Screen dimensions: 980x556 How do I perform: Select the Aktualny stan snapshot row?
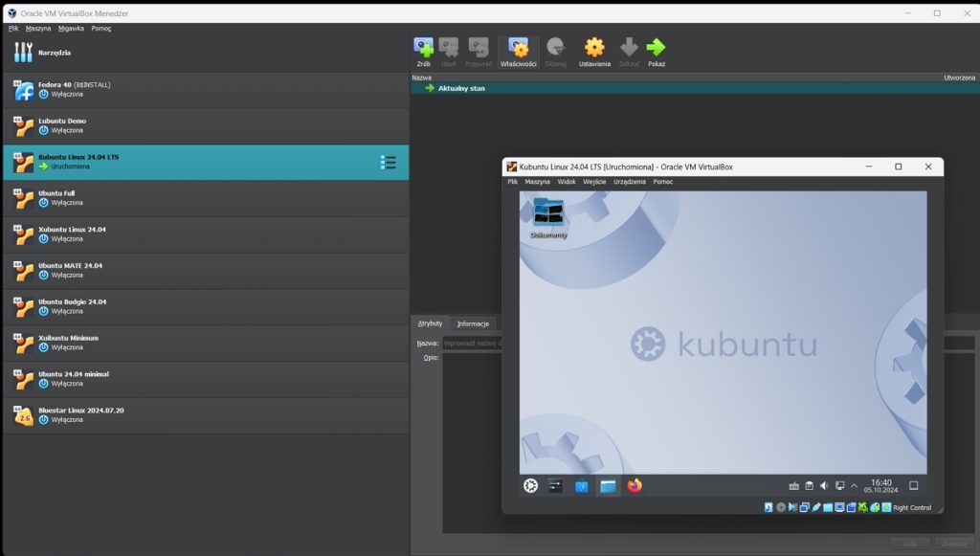461,88
